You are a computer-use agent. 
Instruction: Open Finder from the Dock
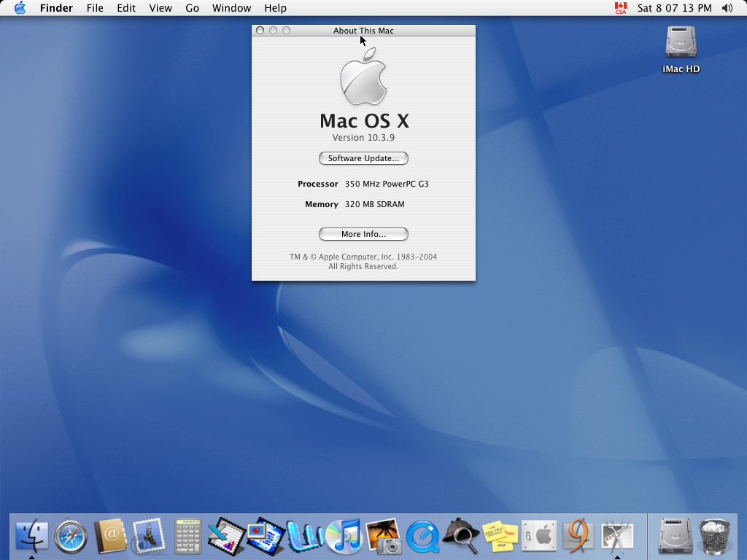[x=31, y=536]
